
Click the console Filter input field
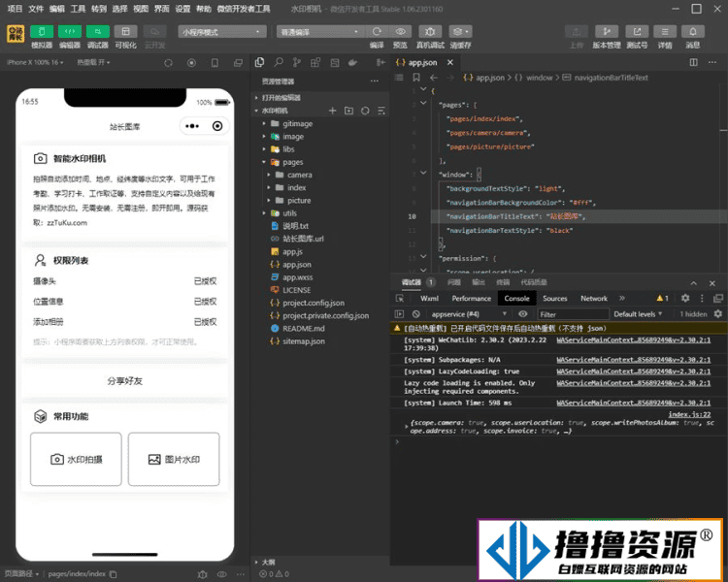click(x=573, y=314)
